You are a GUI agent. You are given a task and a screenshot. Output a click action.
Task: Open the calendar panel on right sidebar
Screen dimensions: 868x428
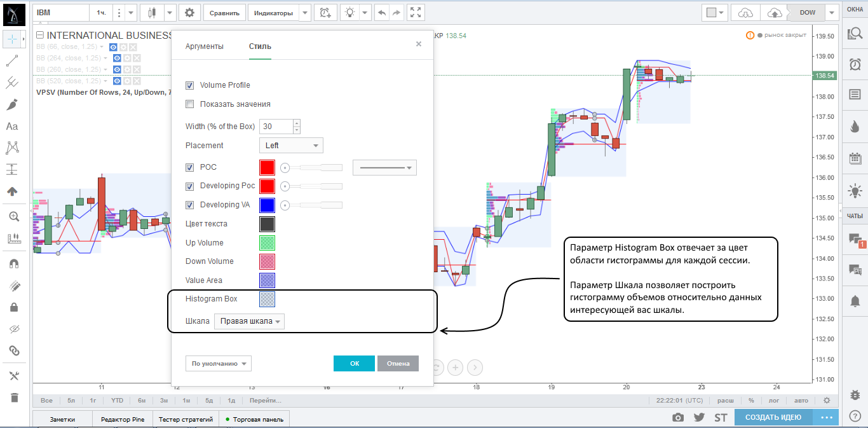click(x=855, y=158)
